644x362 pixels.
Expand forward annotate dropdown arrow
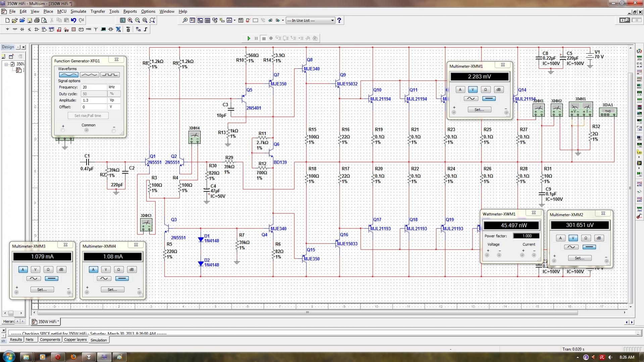click(283, 20)
